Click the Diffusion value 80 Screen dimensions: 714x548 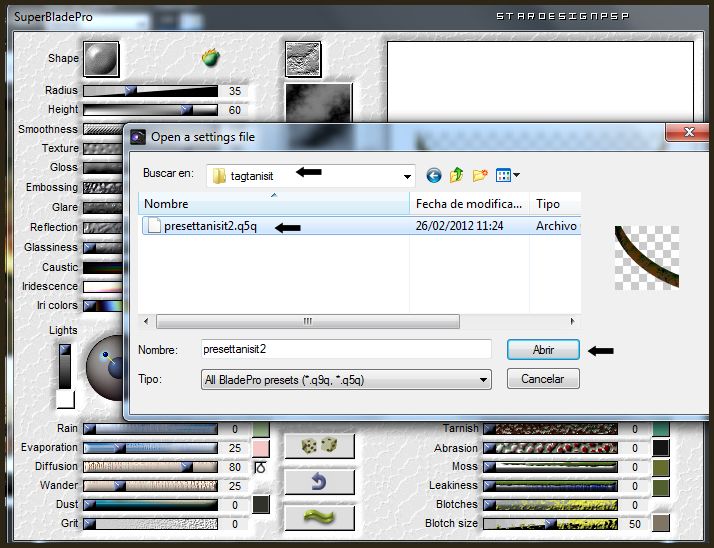click(235, 467)
